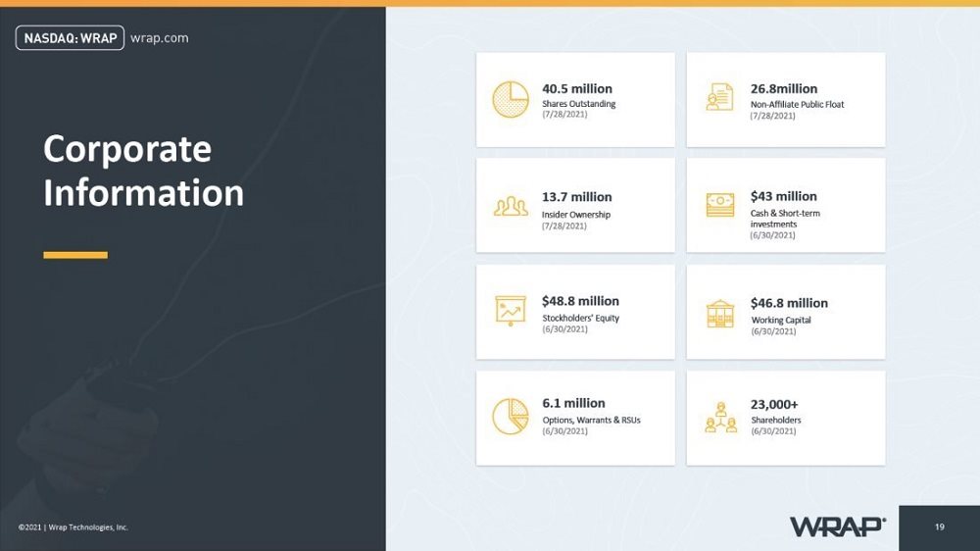Click the slide page number 19
Image resolution: width=980 pixels, height=551 pixels.
click(940, 527)
